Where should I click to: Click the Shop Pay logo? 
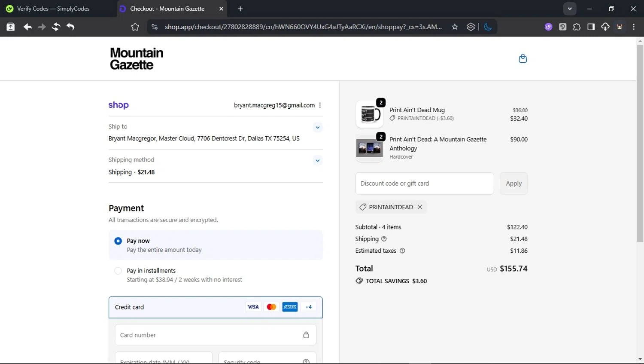click(x=118, y=105)
